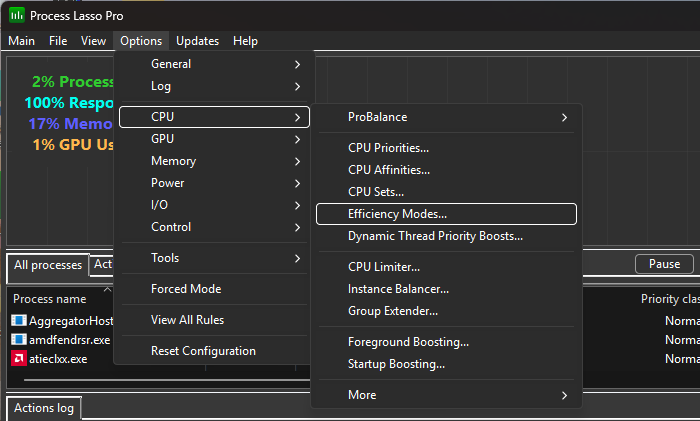
Task: Click the 1% GPU usage label
Action: 73,145
